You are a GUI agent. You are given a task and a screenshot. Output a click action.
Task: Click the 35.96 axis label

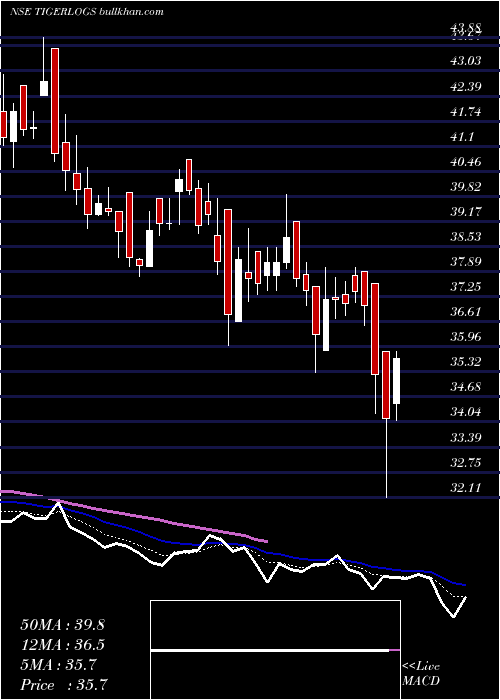pyautogui.click(x=466, y=337)
